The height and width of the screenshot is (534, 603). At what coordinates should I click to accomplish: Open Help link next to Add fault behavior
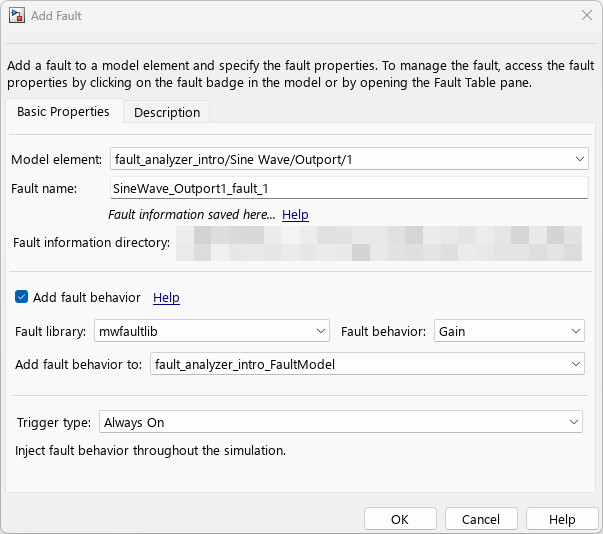point(166,298)
